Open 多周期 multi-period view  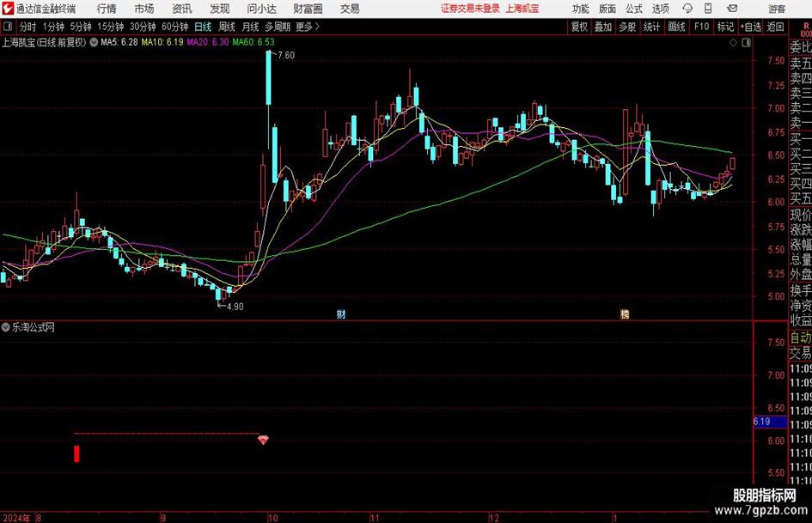tap(278, 27)
